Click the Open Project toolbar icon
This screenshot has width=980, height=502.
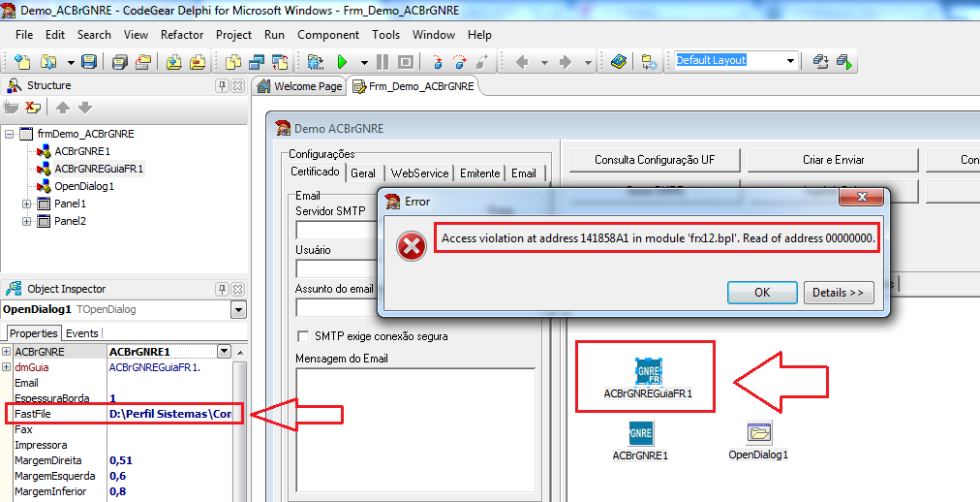click(143, 61)
